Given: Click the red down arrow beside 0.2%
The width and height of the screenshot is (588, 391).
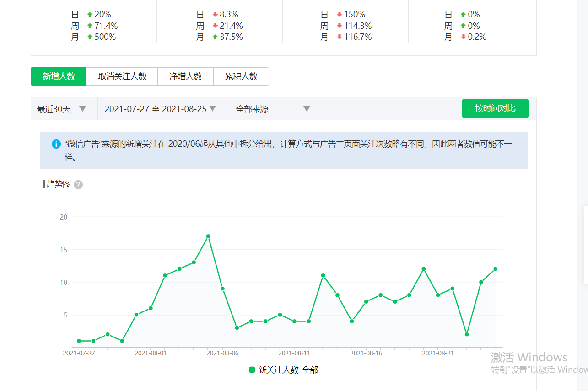Looking at the screenshot, I should coord(463,37).
